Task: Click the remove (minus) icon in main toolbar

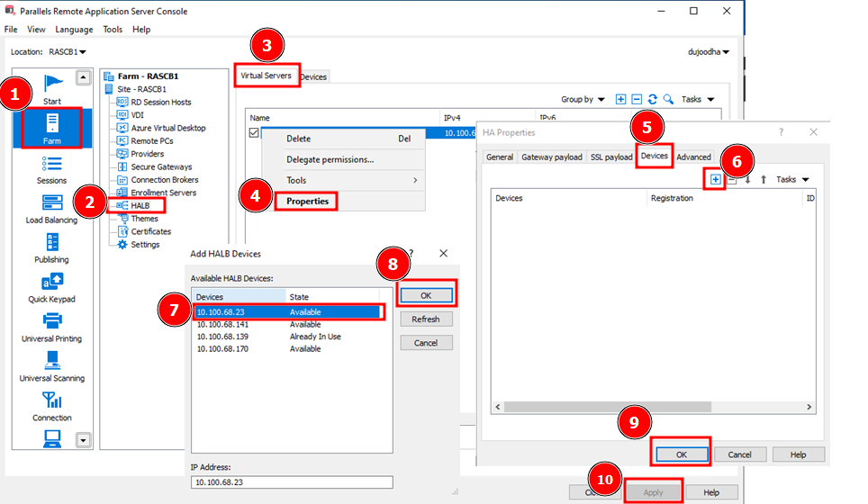Action: [x=637, y=99]
